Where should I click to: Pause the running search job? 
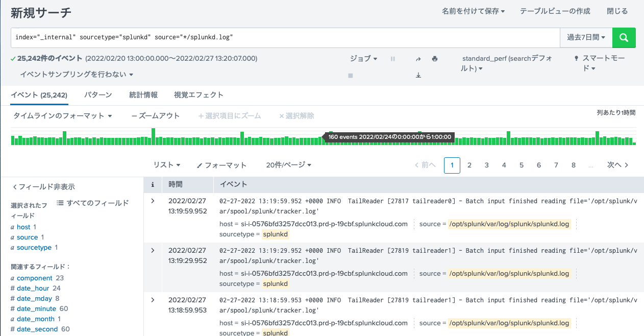pos(392,58)
